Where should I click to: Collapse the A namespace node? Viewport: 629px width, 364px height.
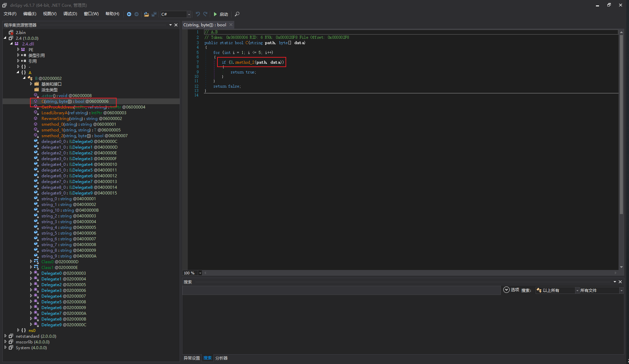point(18,72)
